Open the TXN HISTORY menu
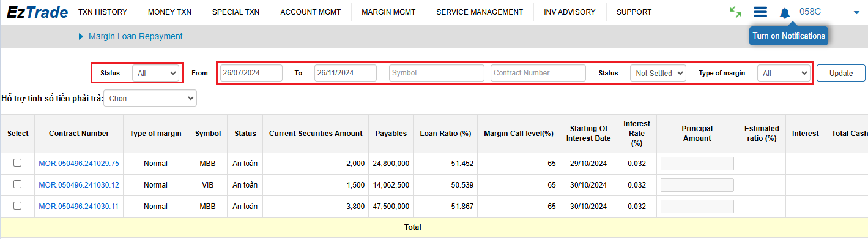This screenshot has height=239, width=868. tap(103, 12)
